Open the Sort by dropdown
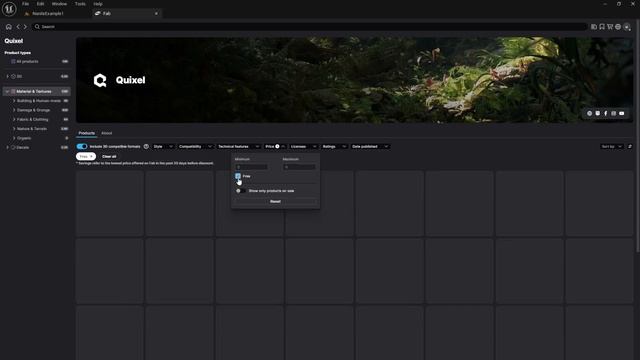Screen dimensions: 640x360 point(611,147)
